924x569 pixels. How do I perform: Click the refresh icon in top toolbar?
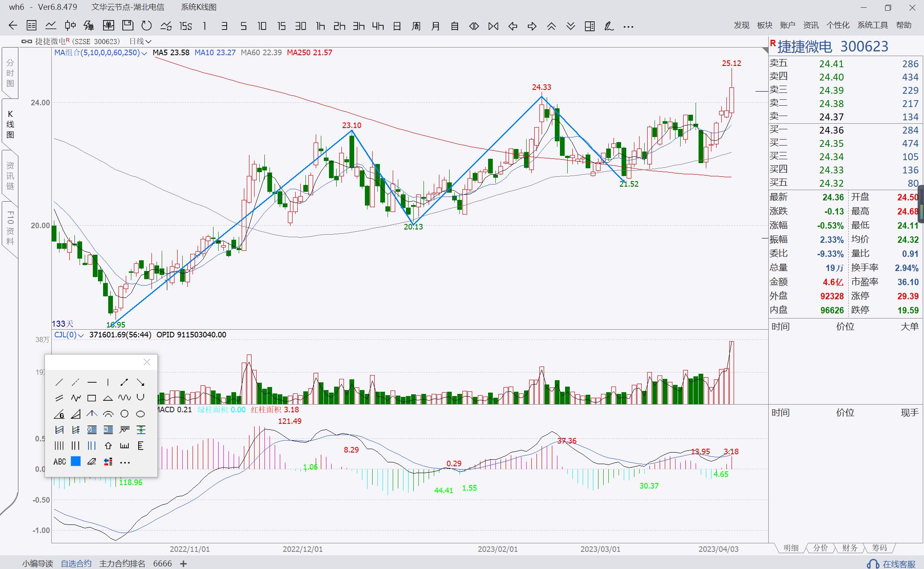[x=147, y=26]
